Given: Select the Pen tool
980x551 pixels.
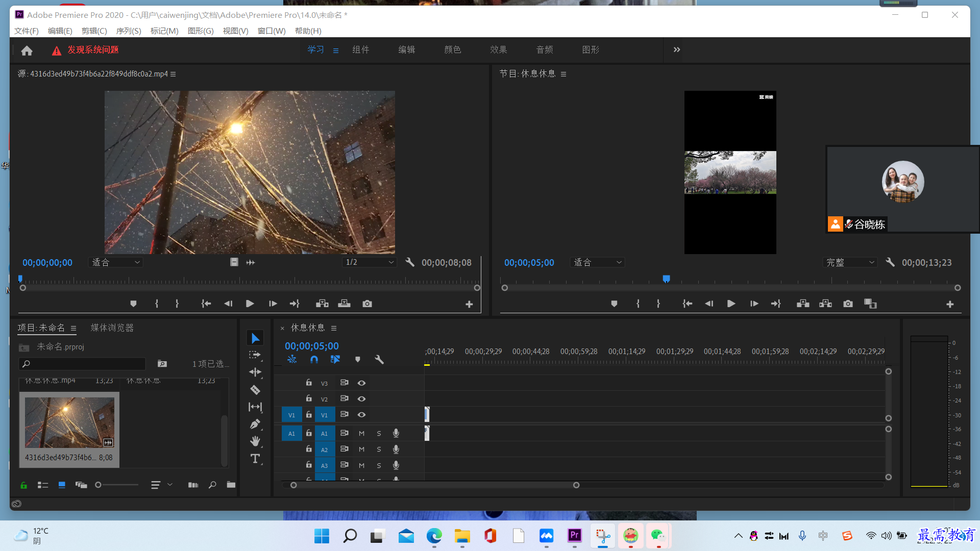Looking at the screenshot, I should click(x=255, y=424).
